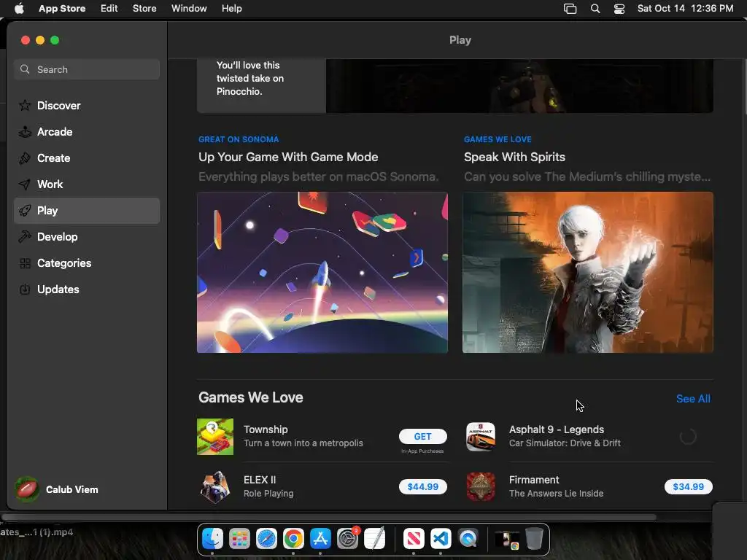Click the date and time in menu bar
This screenshot has height=560, width=747.
click(x=685, y=8)
